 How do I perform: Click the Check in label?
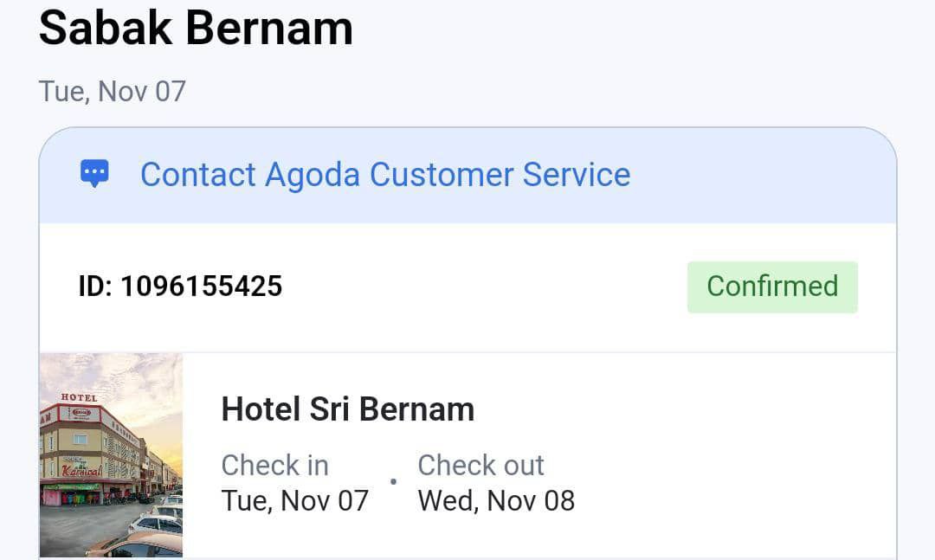point(274,465)
